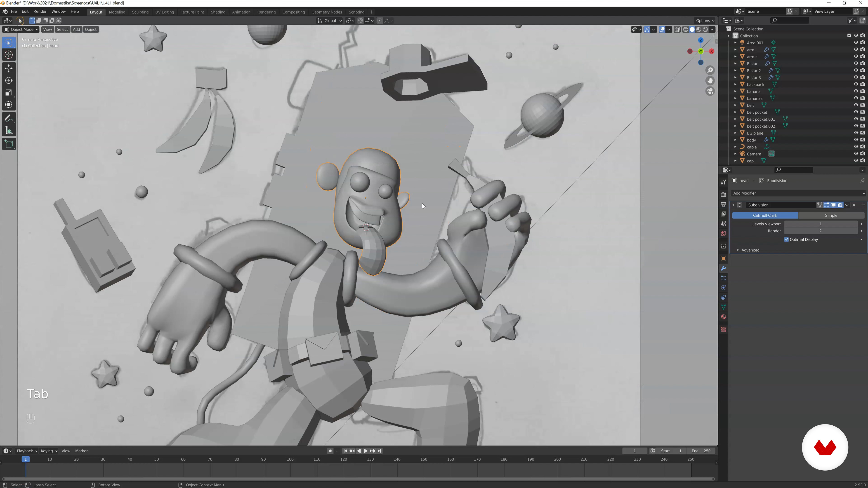Open the Material properties tab
The image size is (868, 488).
[723, 317]
